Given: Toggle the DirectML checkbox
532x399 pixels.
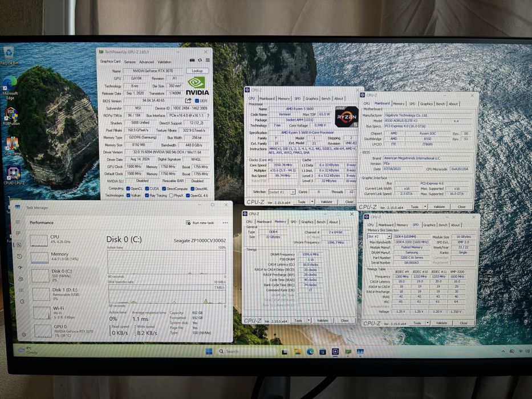Looking at the screenshot, I should point(192,189).
